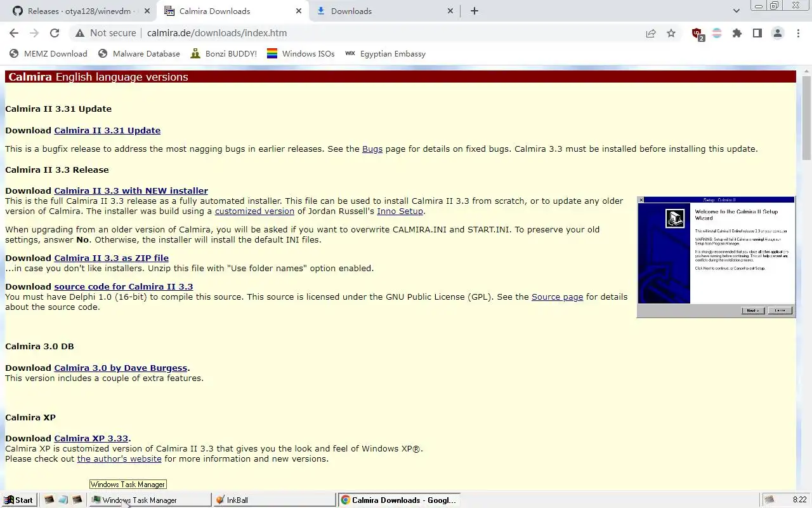
Task: Open the Windows ISOs bookmark
Action: pyautogui.click(x=301, y=54)
